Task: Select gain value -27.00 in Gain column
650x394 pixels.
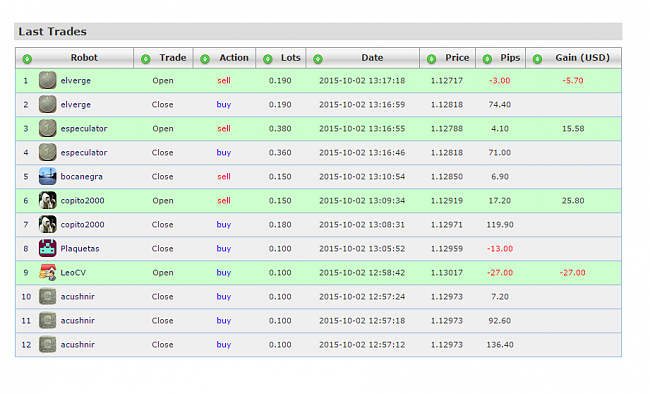Action: (572, 272)
